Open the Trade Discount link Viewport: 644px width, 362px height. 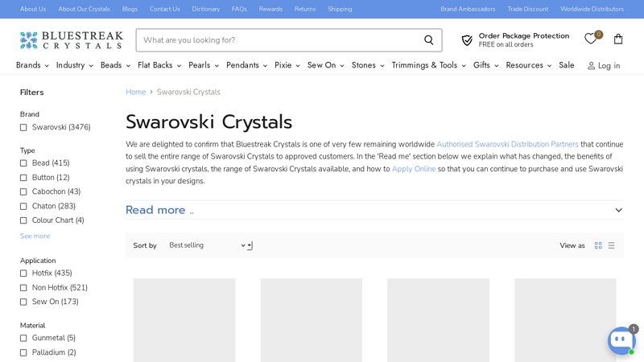coord(528,9)
